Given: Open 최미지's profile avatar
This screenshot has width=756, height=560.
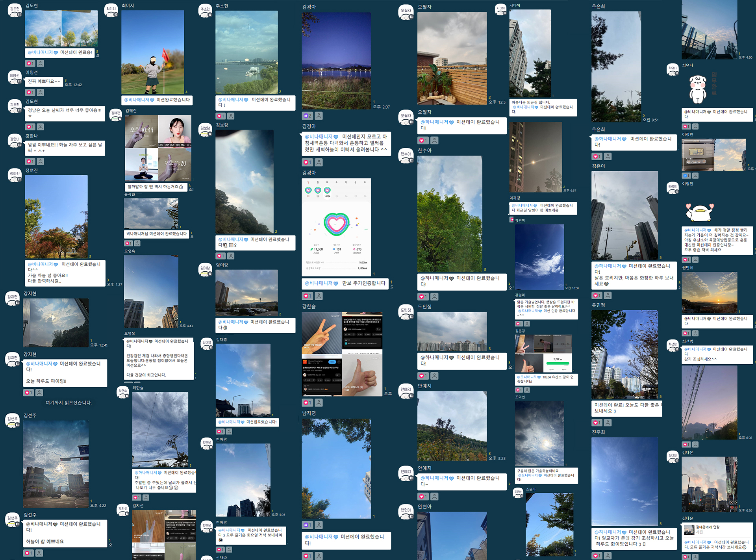Looking at the screenshot, I should click(x=111, y=10).
